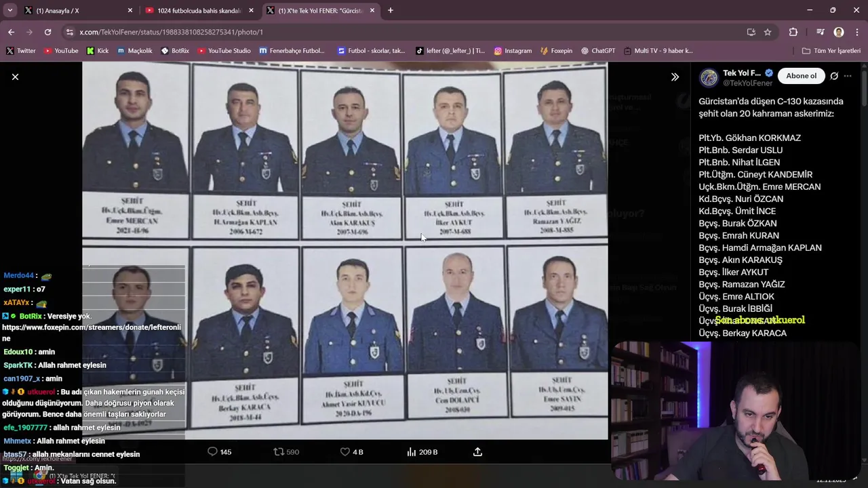Screen dimensions: 868x488
Task: Click the reply comment icon showing 145
Action: (x=219, y=451)
